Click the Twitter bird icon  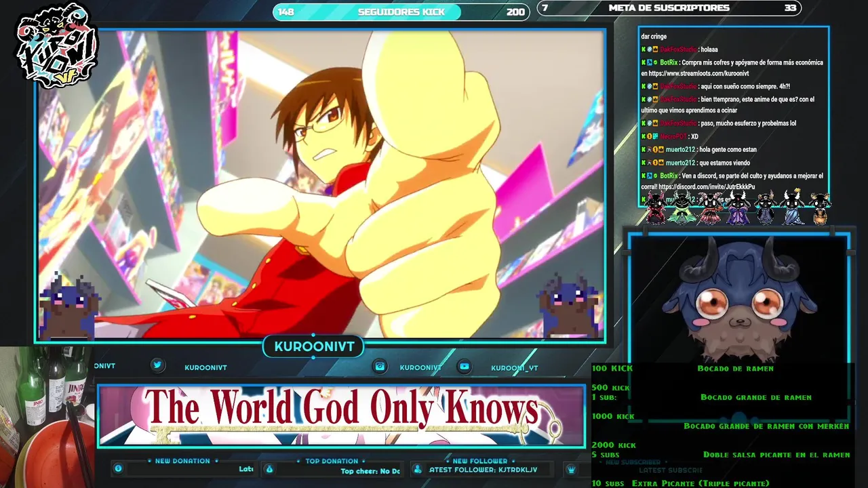click(157, 365)
